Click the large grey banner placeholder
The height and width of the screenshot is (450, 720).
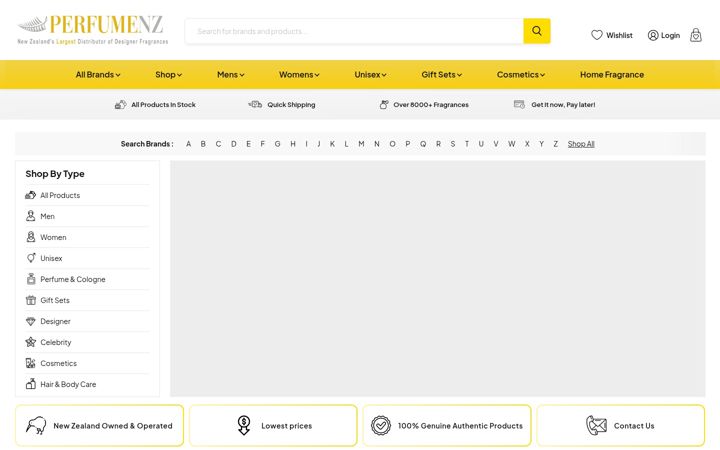(438, 278)
